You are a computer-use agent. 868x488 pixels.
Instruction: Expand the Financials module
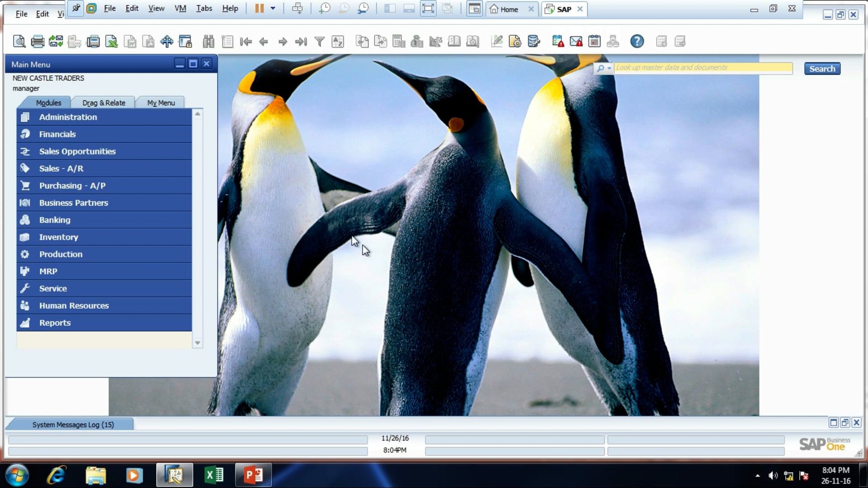coord(104,134)
